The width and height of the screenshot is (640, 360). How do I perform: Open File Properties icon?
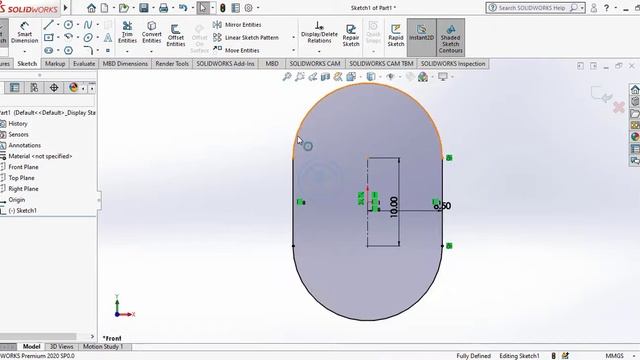coord(236,8)
